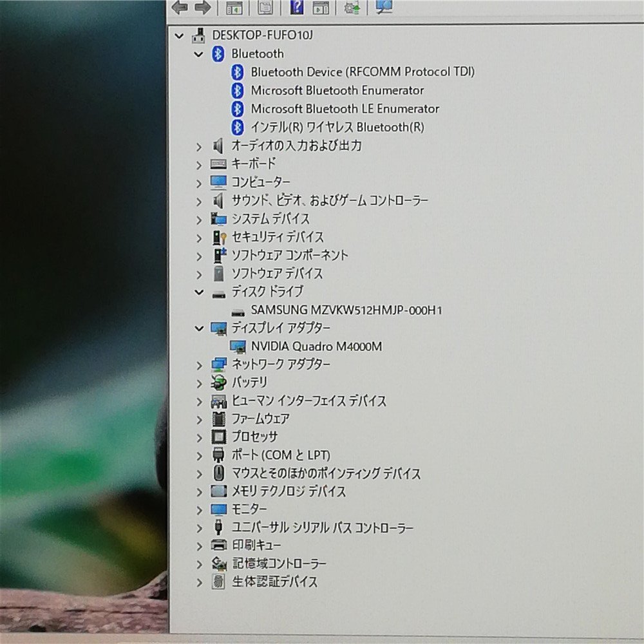The width and height of the screenshot is (644, 644).
Task: Click the processor chip icon beside プロセッサ
Action: tap(218, 436)
